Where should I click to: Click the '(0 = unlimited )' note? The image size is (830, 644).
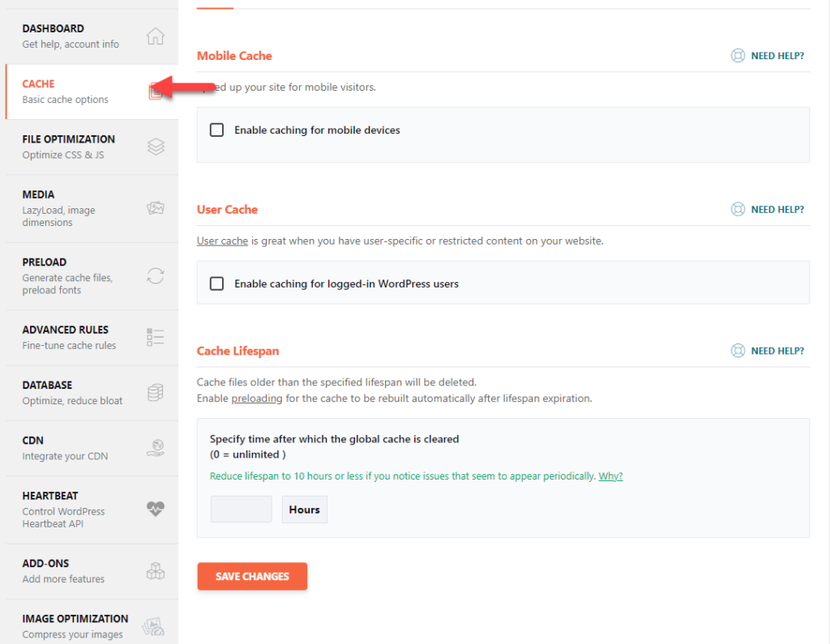click(248, 454)
